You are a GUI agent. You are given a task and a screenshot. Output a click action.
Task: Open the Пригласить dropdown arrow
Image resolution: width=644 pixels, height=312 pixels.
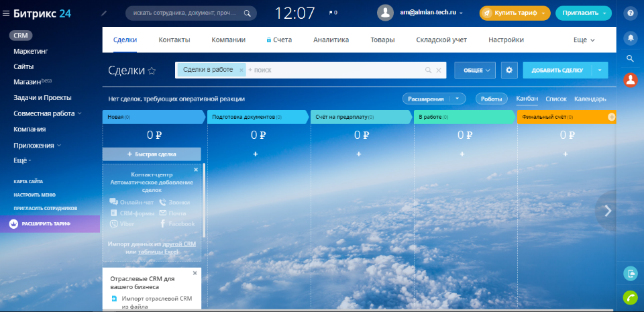click(604, 13)
